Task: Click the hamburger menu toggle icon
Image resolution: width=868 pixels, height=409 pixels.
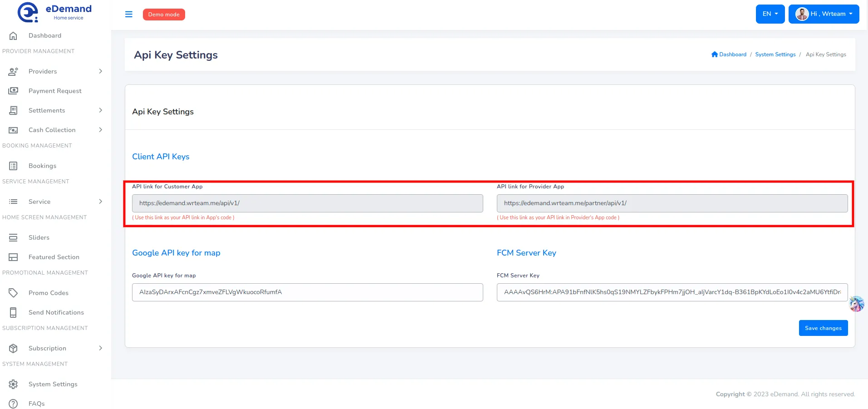Action: pos(129,15)
